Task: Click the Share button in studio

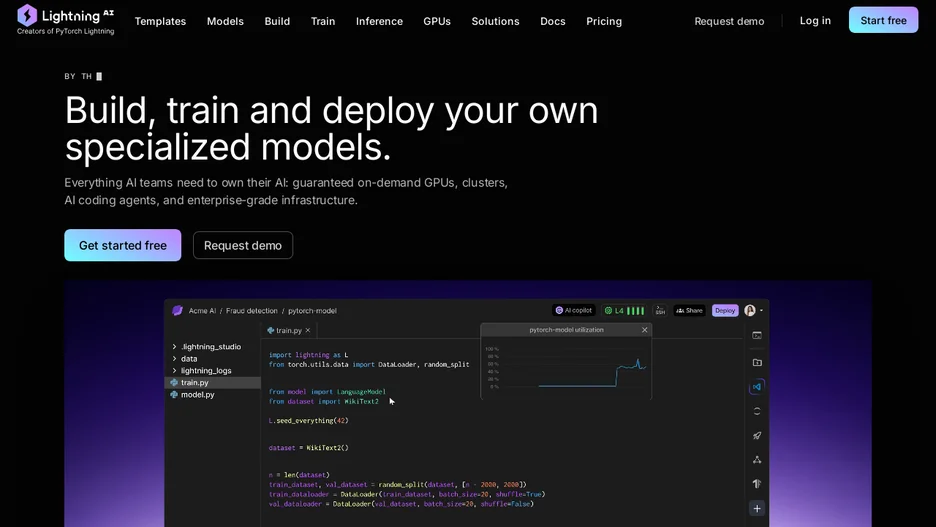Action: [689, 310]
